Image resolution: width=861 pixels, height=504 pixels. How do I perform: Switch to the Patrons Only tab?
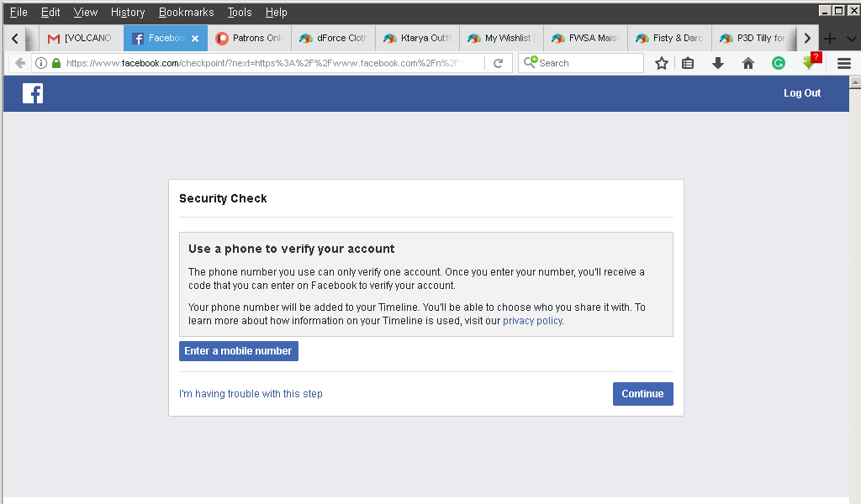[250, 38]
